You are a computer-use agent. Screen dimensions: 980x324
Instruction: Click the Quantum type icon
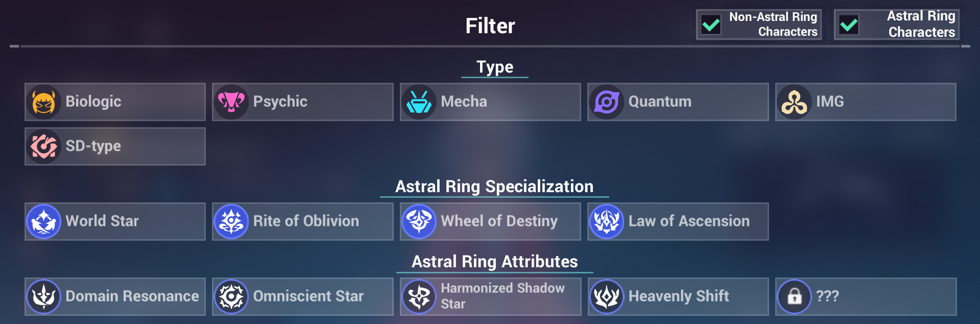pos(607,102)
